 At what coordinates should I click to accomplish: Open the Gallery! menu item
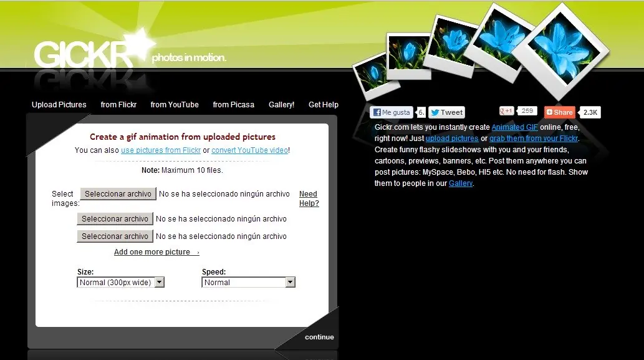click(281, 105)
